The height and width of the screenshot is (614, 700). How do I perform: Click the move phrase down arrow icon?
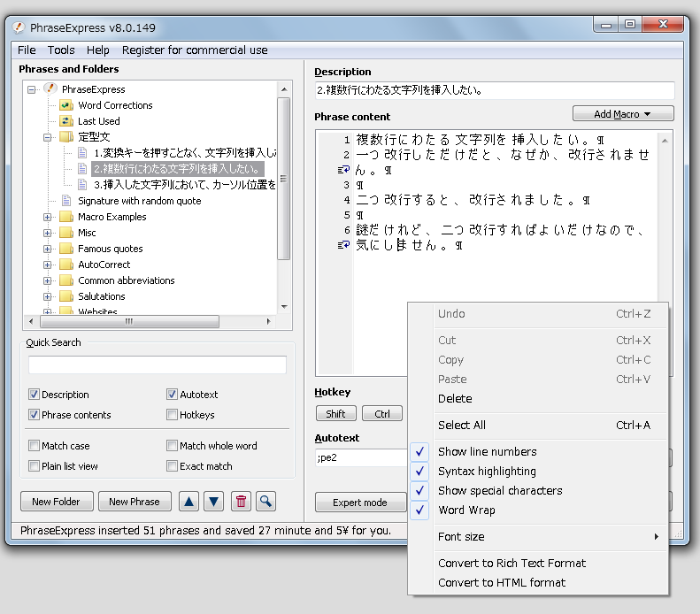pos(213,502)
